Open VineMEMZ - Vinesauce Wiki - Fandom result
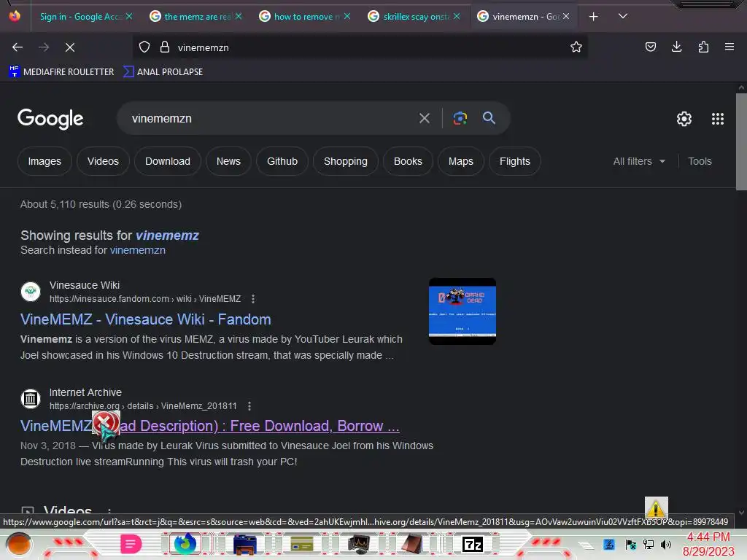The width and height of the screenshot is (747, 560). [x=146, y=319]
